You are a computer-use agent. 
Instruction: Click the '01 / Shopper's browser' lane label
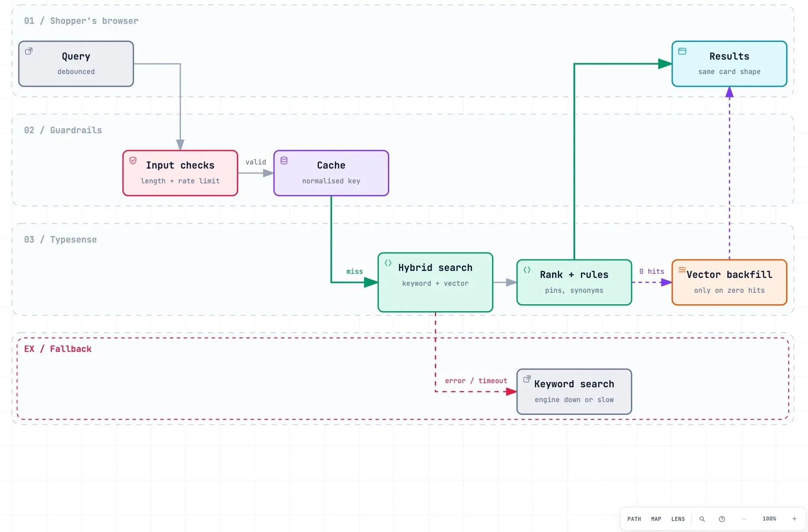[81, 21]
